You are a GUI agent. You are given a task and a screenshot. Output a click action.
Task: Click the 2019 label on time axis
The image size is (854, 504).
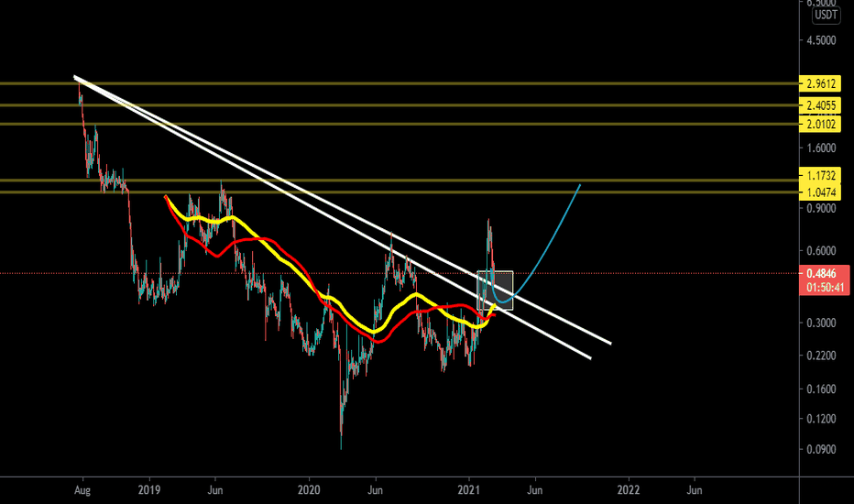(148, 490)
